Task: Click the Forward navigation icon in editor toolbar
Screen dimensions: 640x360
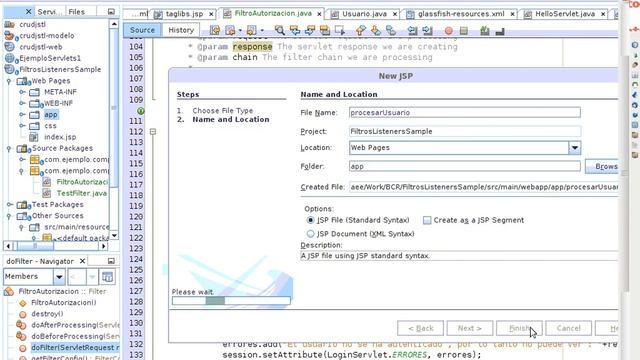Action: click(x=251, y=30)
